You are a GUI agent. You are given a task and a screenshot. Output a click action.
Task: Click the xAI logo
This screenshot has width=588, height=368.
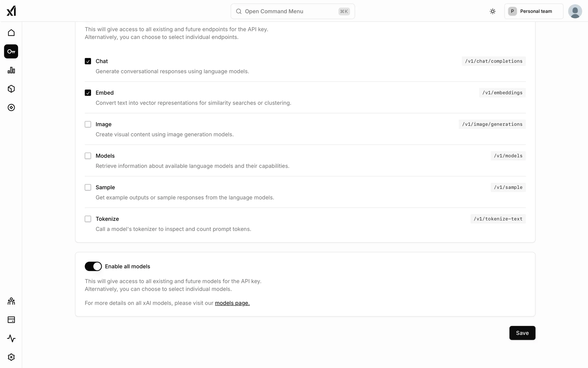click(x=11, y=11)
